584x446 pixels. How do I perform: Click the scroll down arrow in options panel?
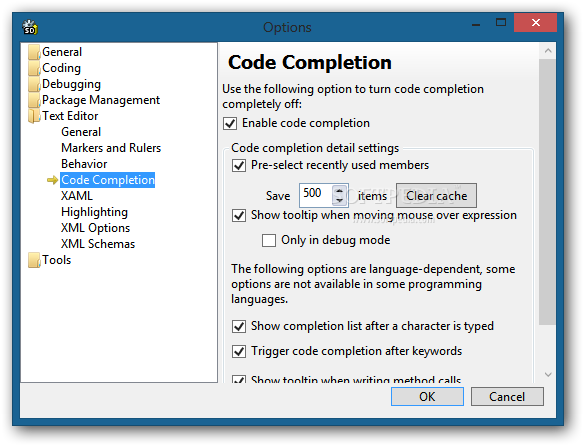click(548, 374)
